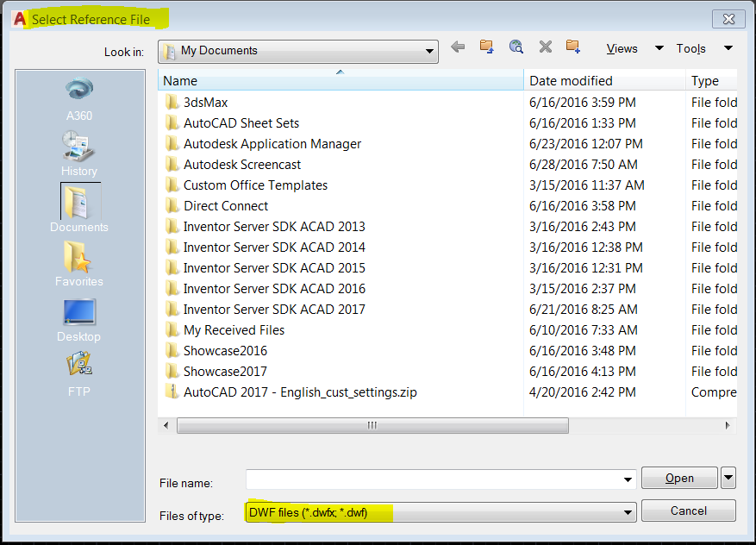756x545 pixels.
Task: Click the Open button
Action: click(x=679, y=478)
